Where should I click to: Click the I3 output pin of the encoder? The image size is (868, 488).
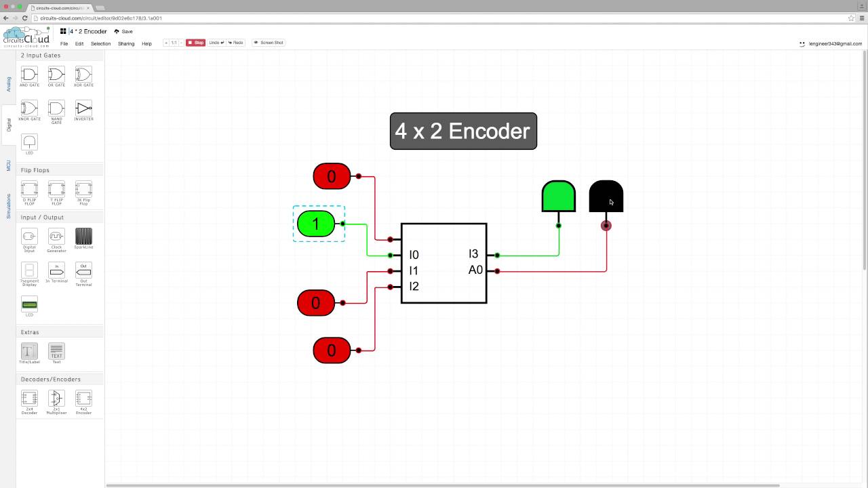[x=497, y=256]
